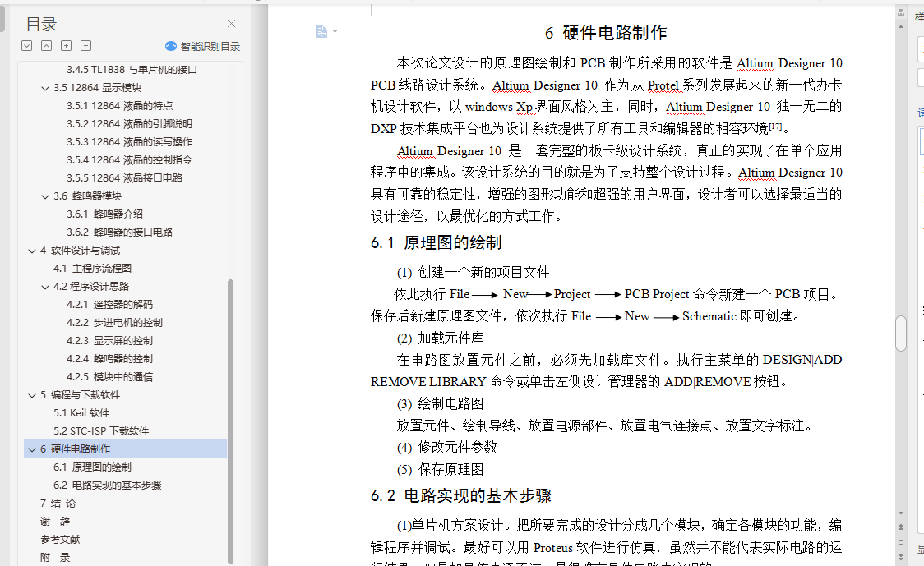Close the 目录 outline panel
This screenshot has width=924, height=566.
(231, 24)
